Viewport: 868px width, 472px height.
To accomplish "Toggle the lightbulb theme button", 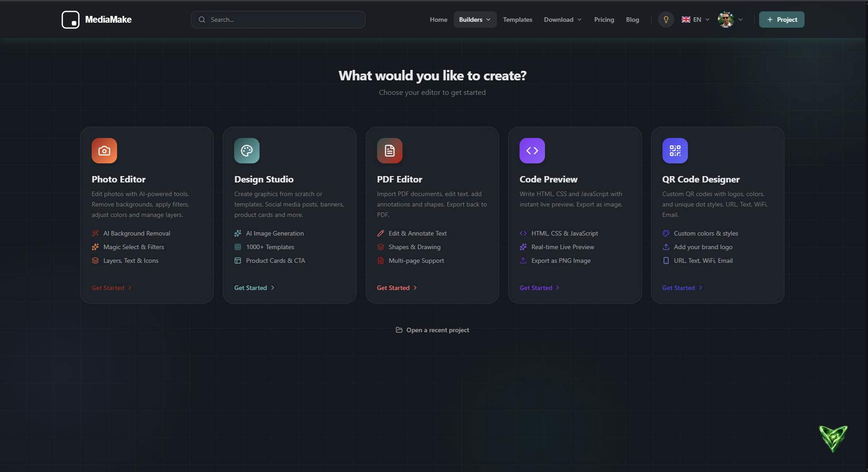I will click(x=666, y=20).
